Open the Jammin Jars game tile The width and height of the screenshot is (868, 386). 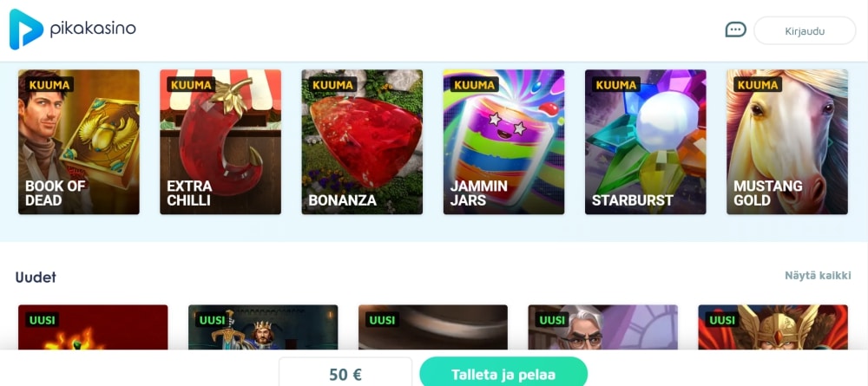pos(503,141)
